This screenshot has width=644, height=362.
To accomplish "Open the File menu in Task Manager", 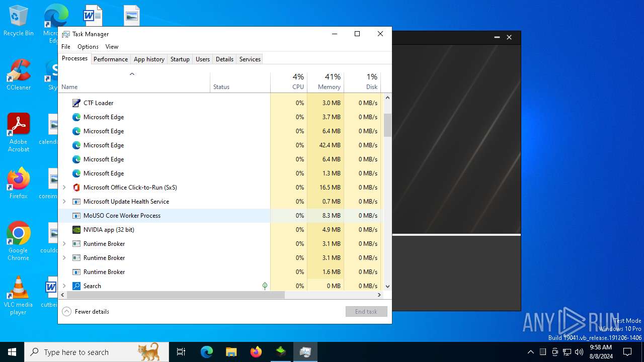I will point(66,47).
